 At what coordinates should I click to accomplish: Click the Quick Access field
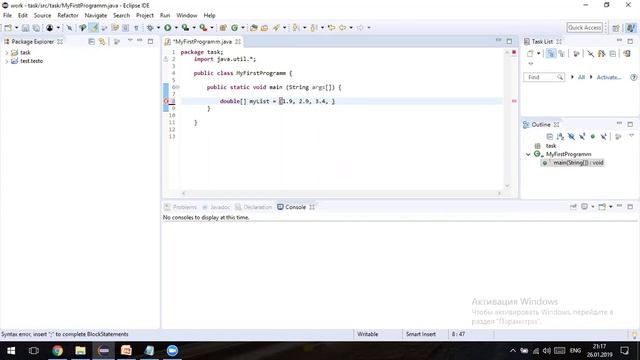[x=584, y=28]
